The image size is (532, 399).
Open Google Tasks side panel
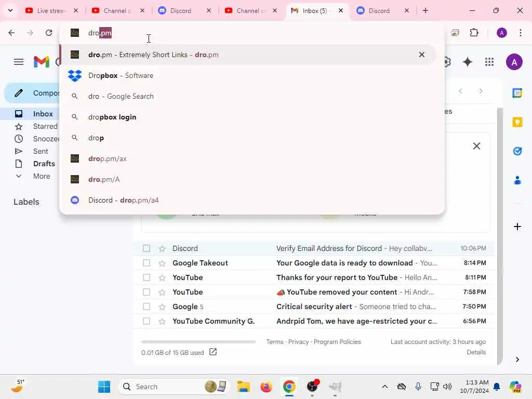coord(517,151)
